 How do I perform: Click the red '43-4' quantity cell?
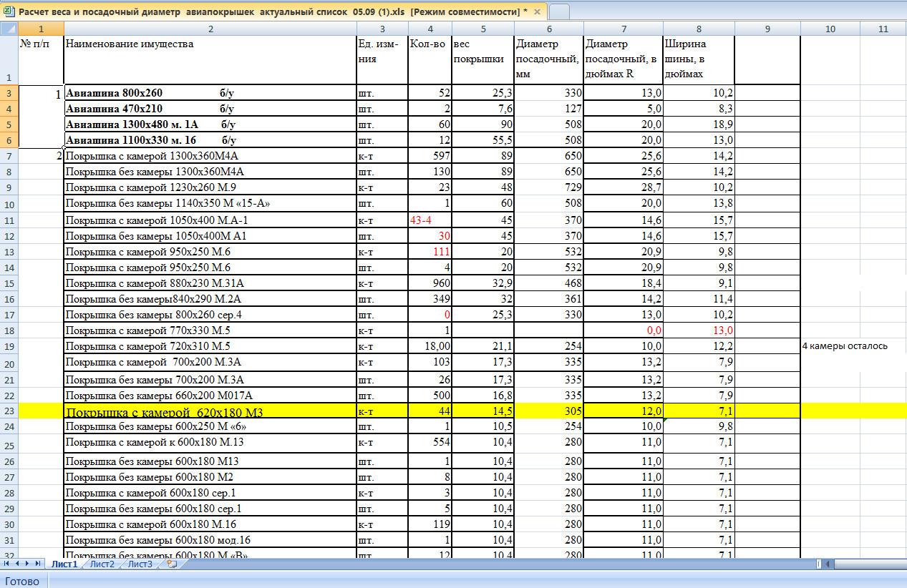[430, 220]
